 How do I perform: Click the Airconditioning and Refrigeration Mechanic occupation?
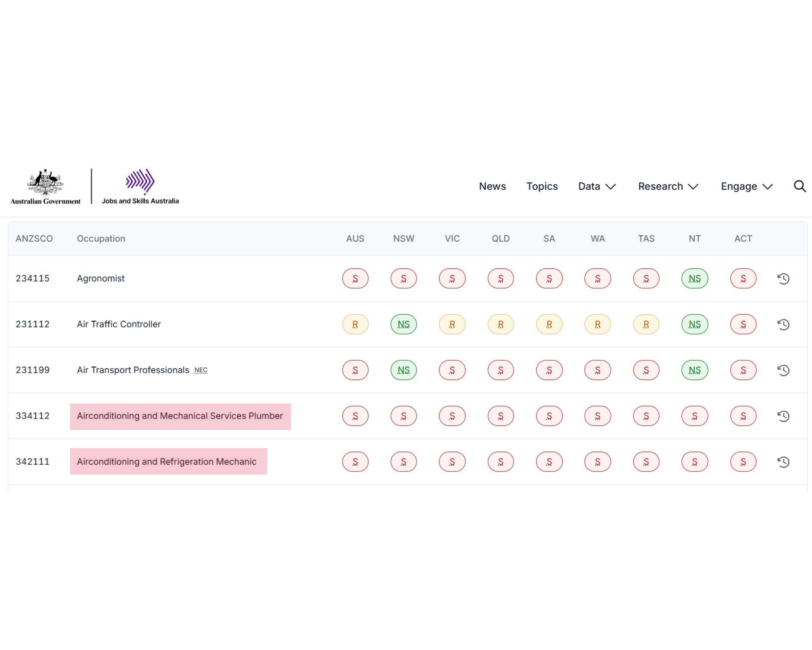167,462
